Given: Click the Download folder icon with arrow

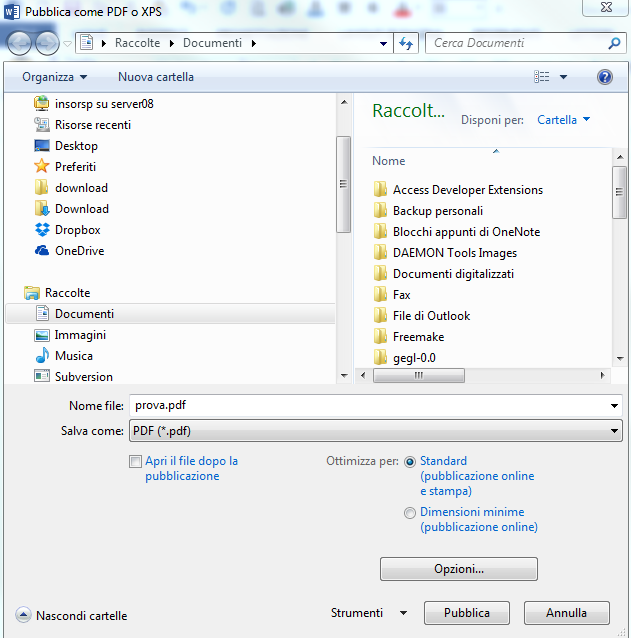Looking at the screenshot, I should point(41,209).
